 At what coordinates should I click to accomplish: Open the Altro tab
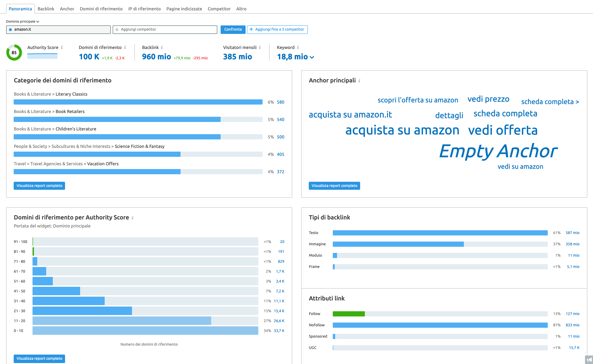point(241,9)
